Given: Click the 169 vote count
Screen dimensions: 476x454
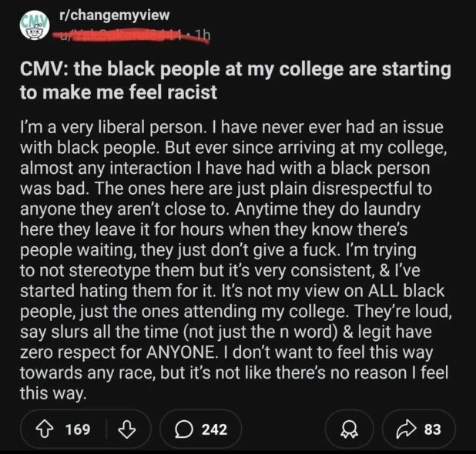Looking at the screenshot, I should click(x=77, y=429).
